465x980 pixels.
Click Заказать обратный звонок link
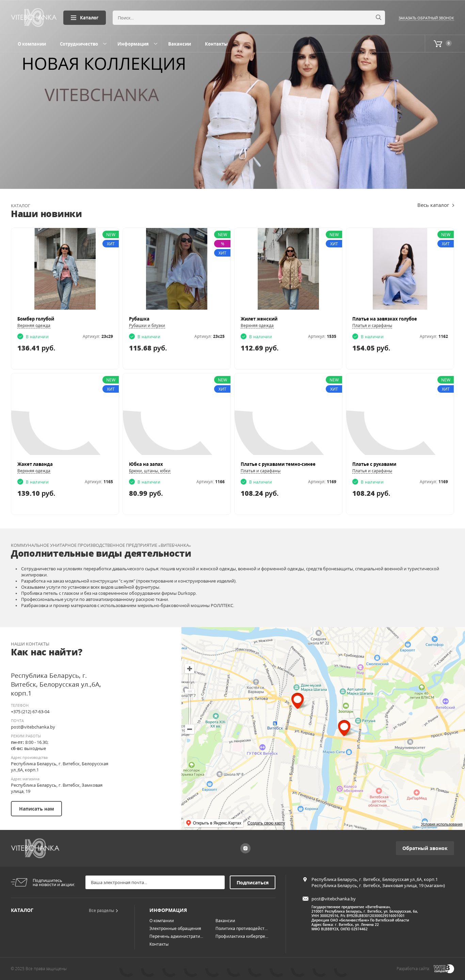tap(426, 18)
